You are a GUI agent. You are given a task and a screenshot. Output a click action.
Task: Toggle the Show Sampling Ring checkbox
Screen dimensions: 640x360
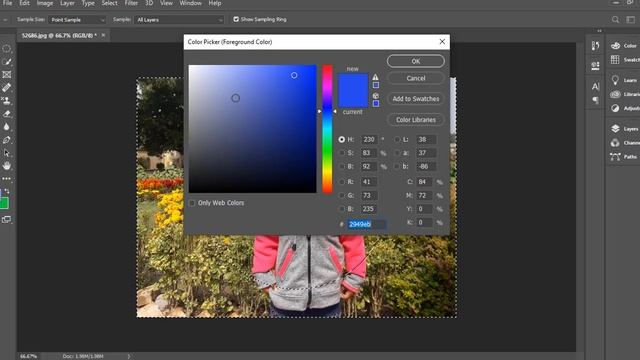(236, 19)
